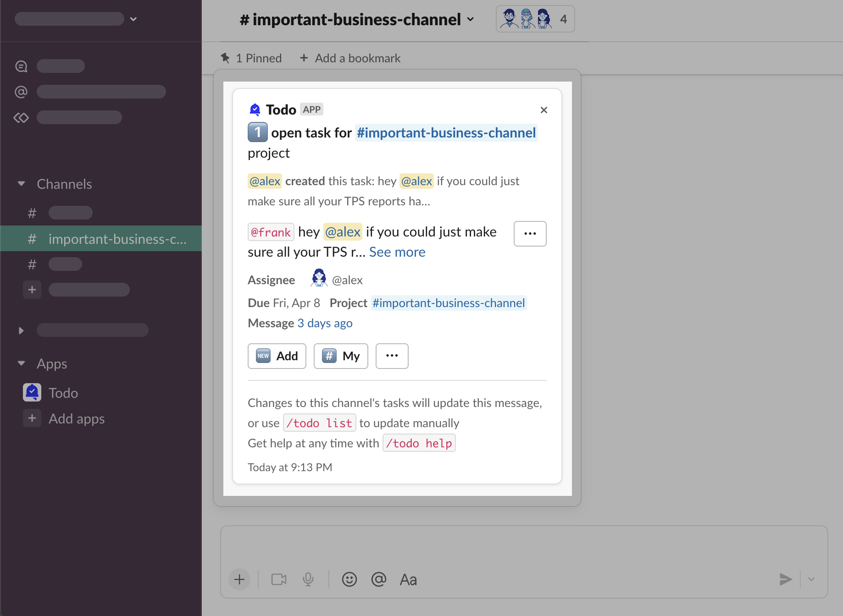
Task: Click Add apps in sidebar
Action: coord(76,418)
